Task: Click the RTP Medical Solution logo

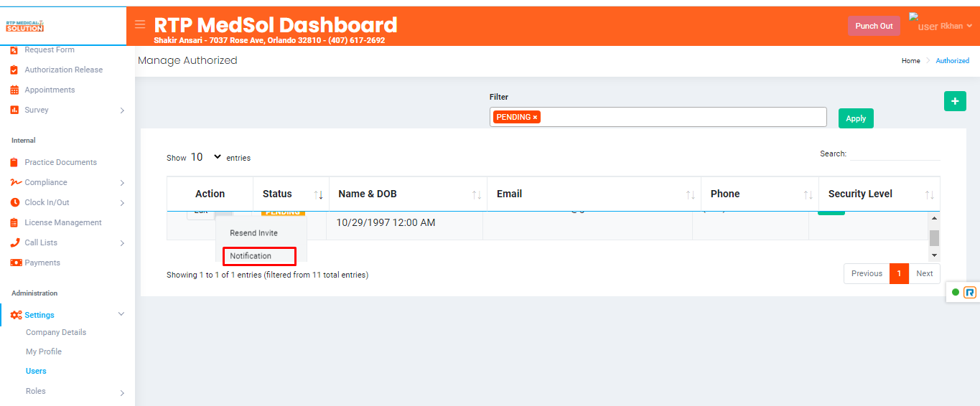Action: pyautogui.click(x=24, y=26)
